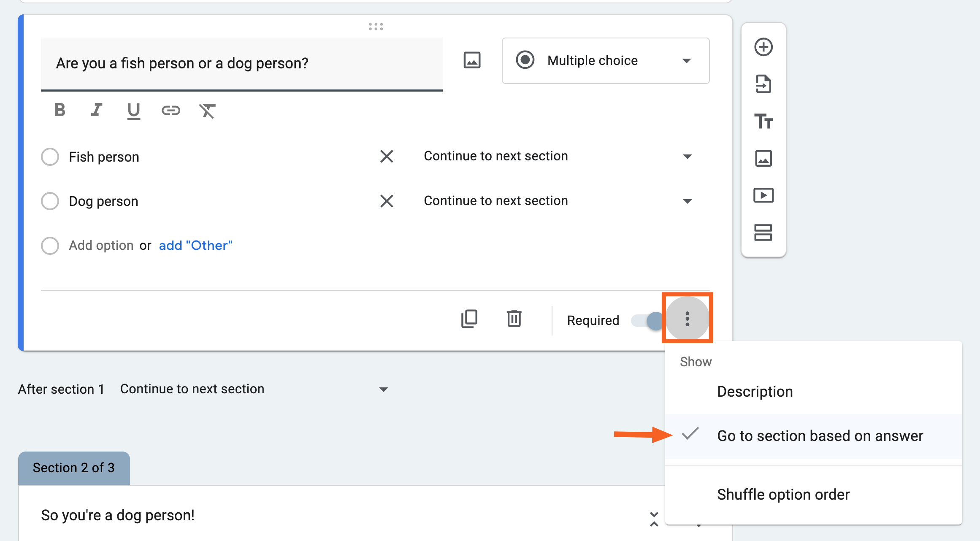Click the Import questions icon
Screen dimensions: 980x541
coord(763,84)
